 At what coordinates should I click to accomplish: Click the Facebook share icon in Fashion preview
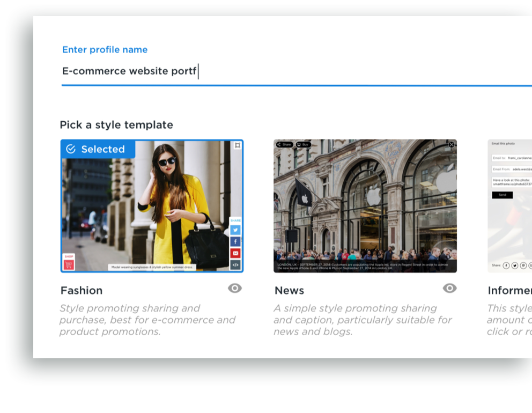tap(235, 241)
